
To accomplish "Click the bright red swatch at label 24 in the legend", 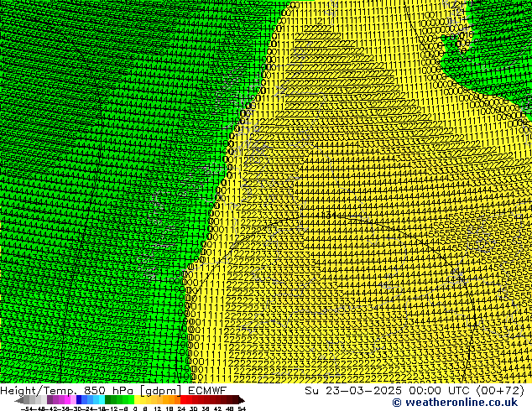I will pos(183,399).
